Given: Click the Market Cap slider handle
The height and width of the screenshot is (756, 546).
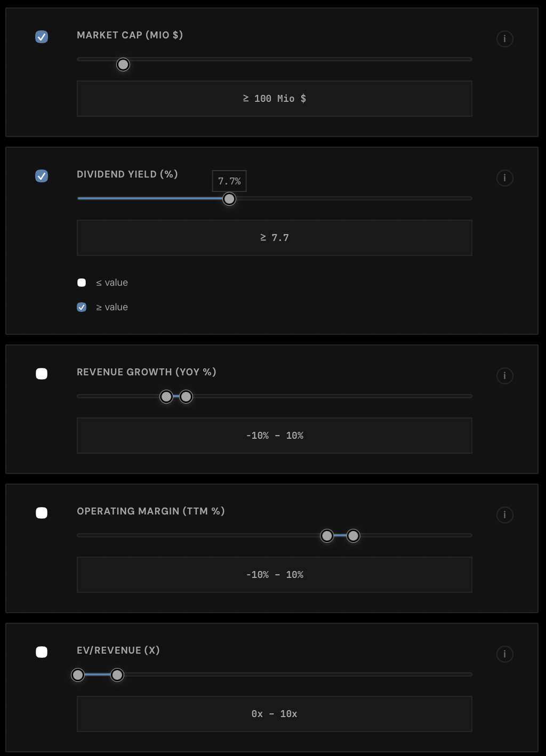Looking at the screenshot, I should tap(123, 64).
